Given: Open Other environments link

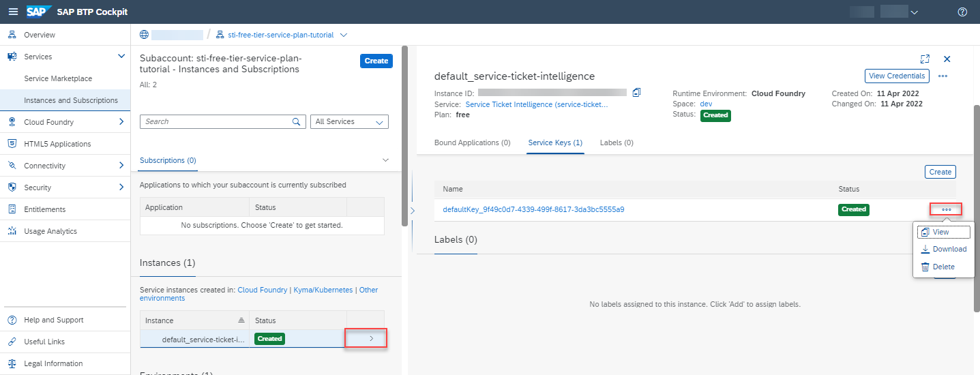Looking at the screenshot, I should tap(259, 294).
